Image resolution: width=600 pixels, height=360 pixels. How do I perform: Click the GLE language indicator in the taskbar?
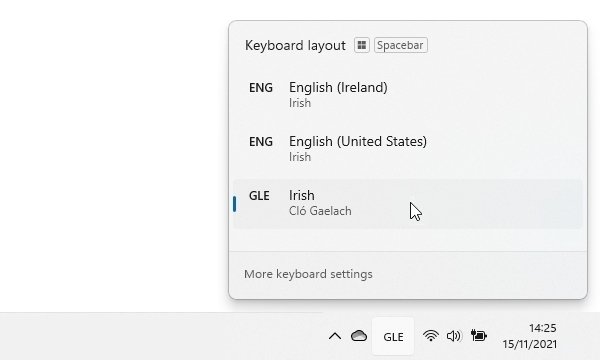[393, 336]
